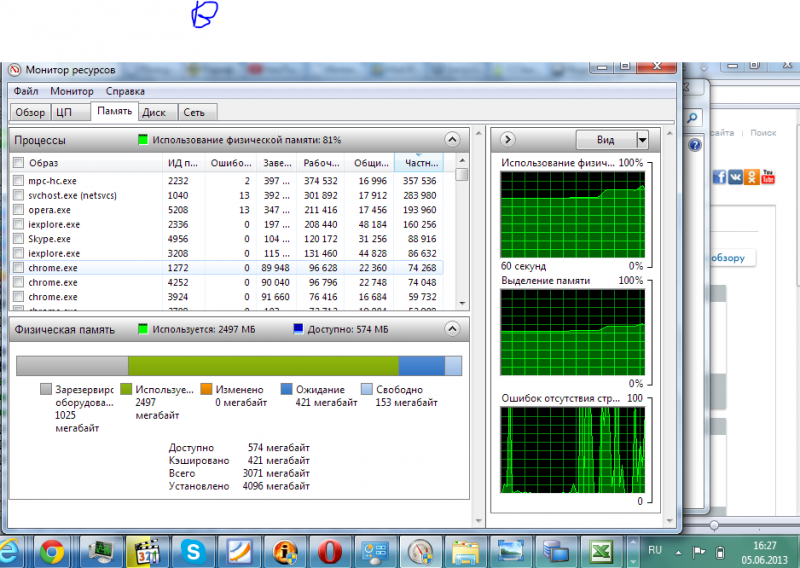Viewport: 800px width, 568px height.
Task: Click the orange Изменено legend swatch
Action: 206,389
